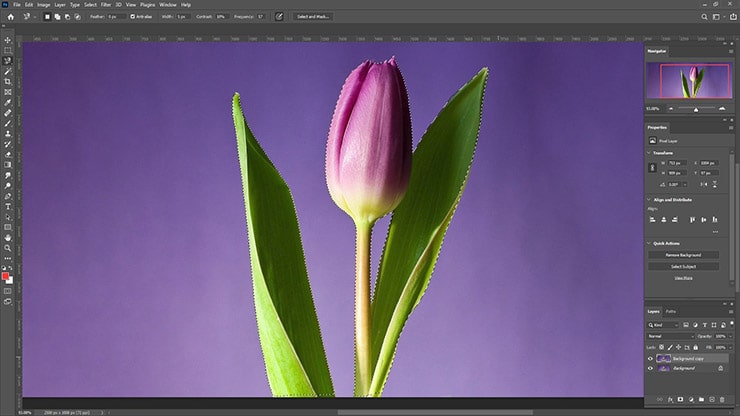The width and height of the screenshot is (740, 416).
Task: Switch to the Paths tab
Action: [x=671, y=311]
